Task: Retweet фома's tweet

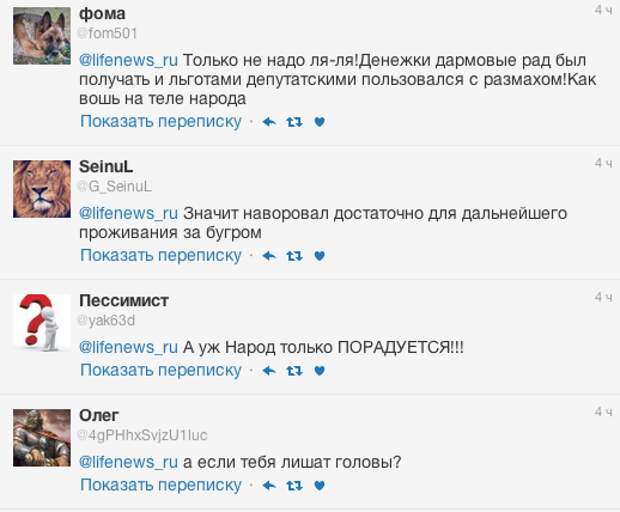Action: 294,122
